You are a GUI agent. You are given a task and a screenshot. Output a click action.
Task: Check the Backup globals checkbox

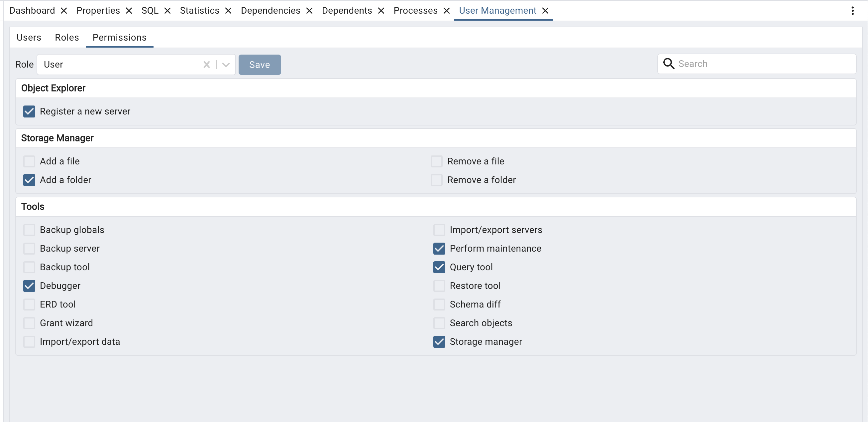click(x=29, y=230)
